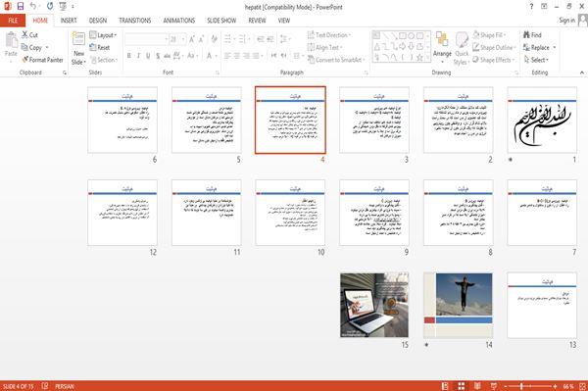Toggle text Shadow formatting

tap(158, 56)
